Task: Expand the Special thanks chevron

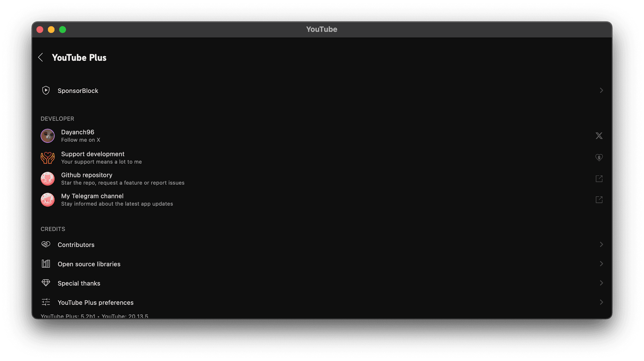Action: click(601, 283)
